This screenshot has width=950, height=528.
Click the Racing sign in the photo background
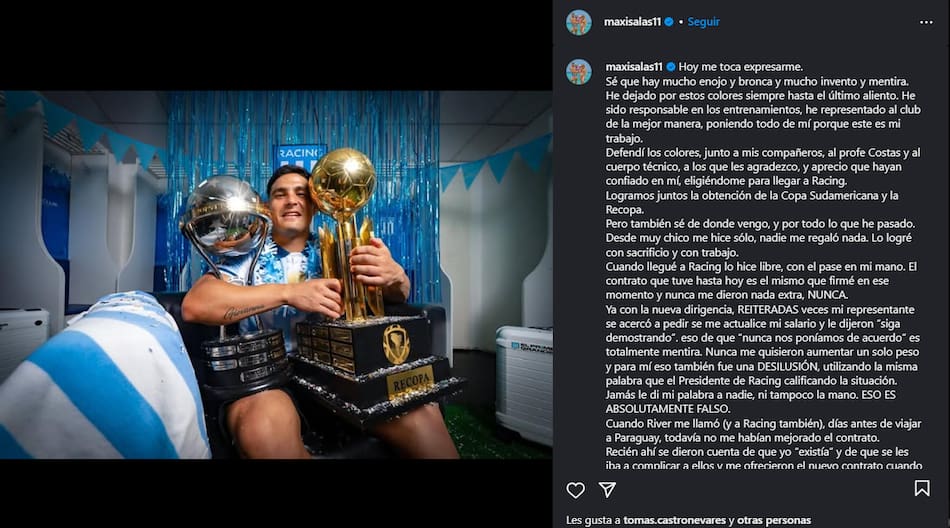(299, 156)
